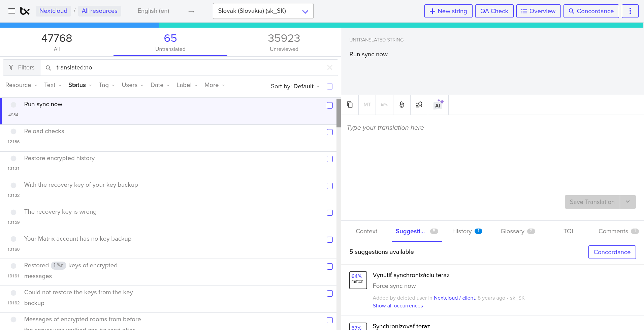Click the undo arrow icon in editor toolbar
The image size is (644, 330).
384,105
